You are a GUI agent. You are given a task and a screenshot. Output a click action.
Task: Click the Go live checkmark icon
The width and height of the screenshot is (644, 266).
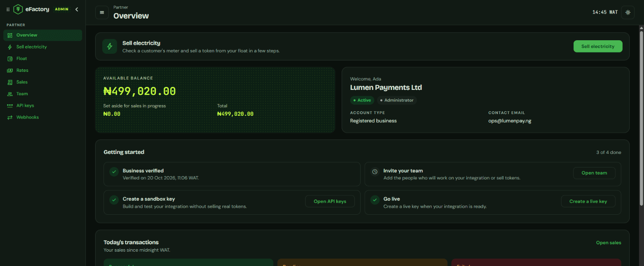[375, 200]
